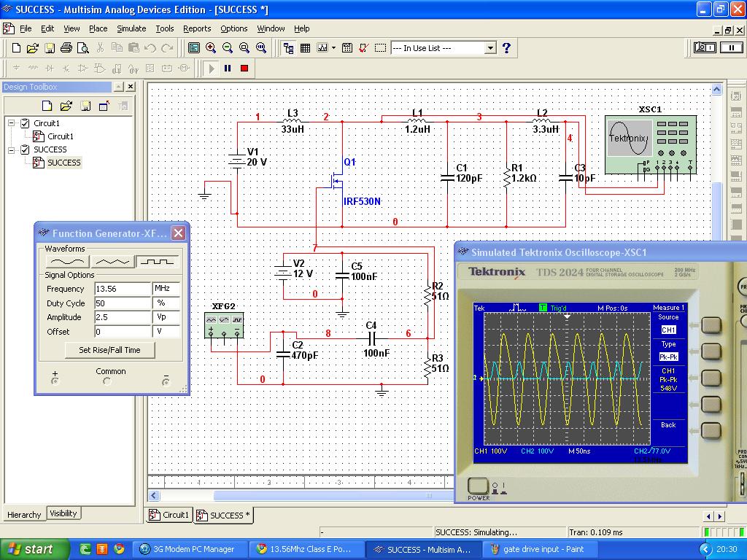The image size is (747, 560).
Task: Click the Frequency input field
Action: [122, 289]
